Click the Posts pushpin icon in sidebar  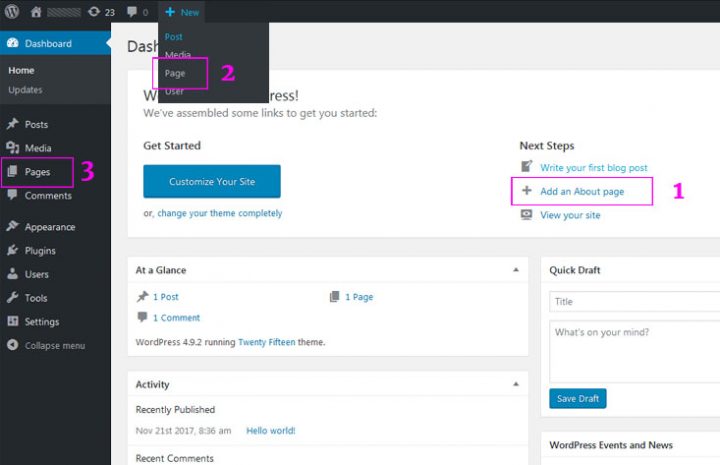point(13,124)
